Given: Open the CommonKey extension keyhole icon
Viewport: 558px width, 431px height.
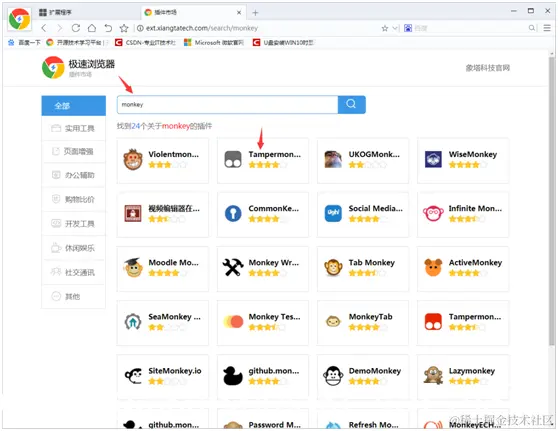Looking at the screenshot, I should [233, 214].
